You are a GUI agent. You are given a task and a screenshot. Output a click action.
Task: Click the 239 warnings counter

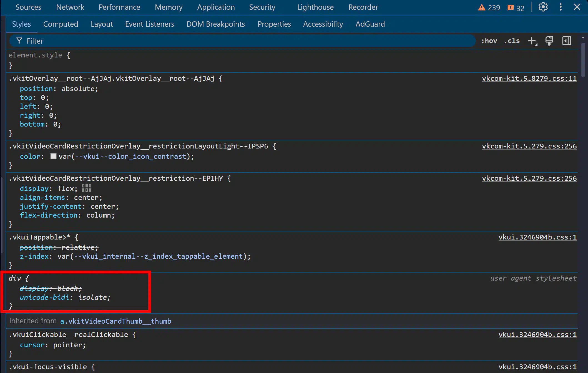pos(489,7)
